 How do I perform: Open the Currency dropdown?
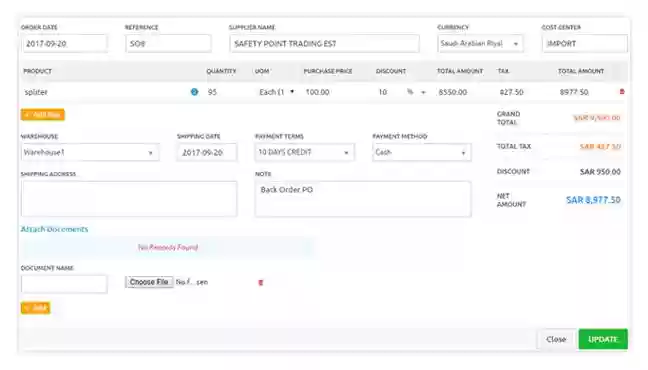480,43
